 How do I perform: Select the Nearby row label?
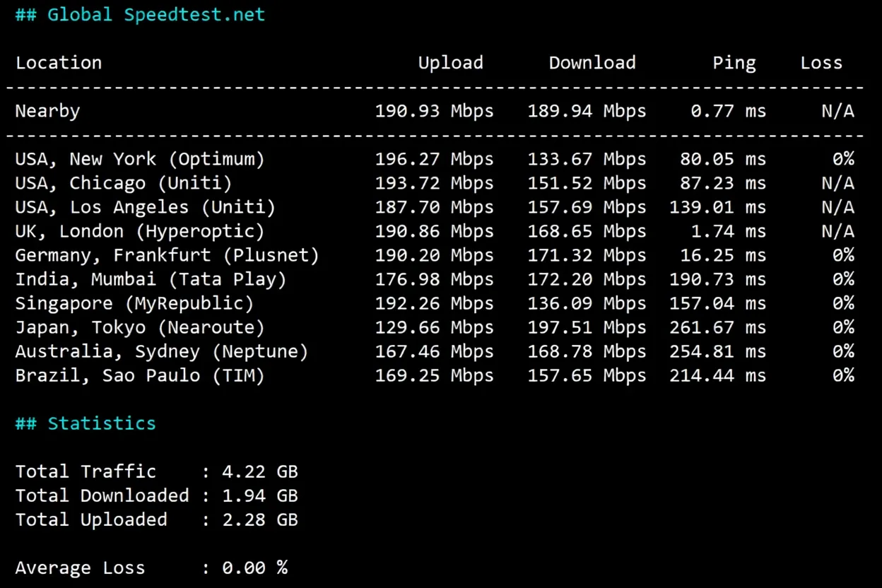click(x=47, y=110)
